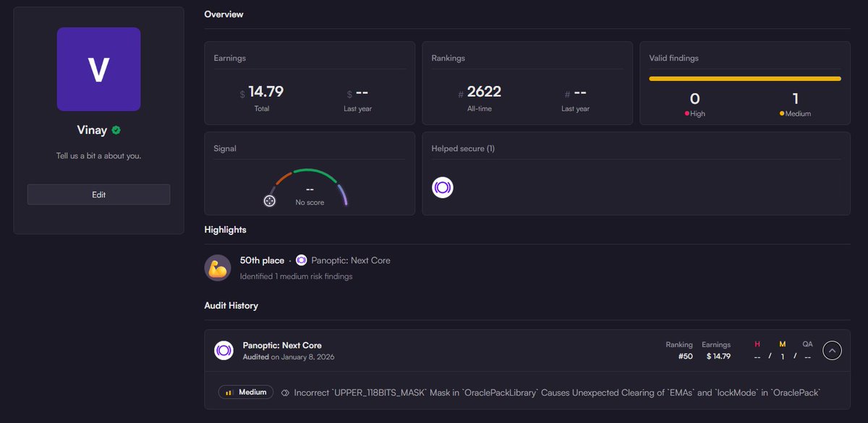Click the yellow Medium severity dot in Valid findings

[x=782, y=114]
